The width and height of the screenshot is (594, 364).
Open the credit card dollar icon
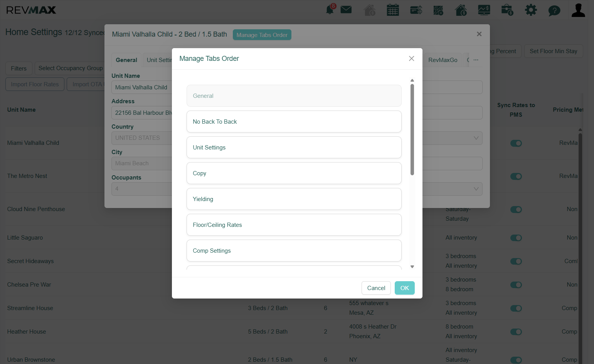click(x=416, y=10)
